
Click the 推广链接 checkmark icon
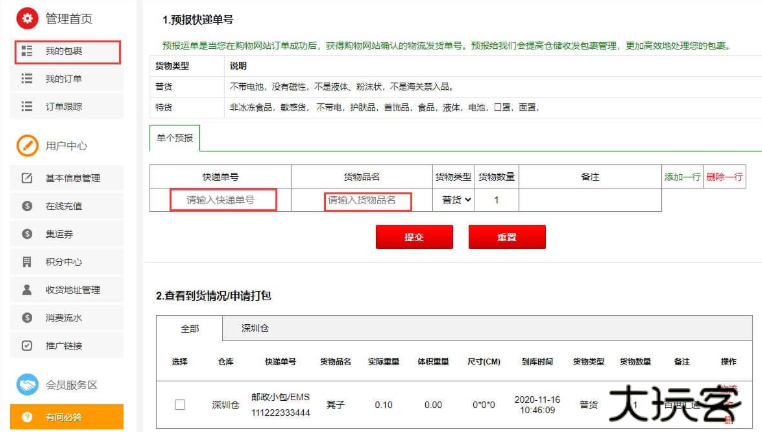coord(27,346)
